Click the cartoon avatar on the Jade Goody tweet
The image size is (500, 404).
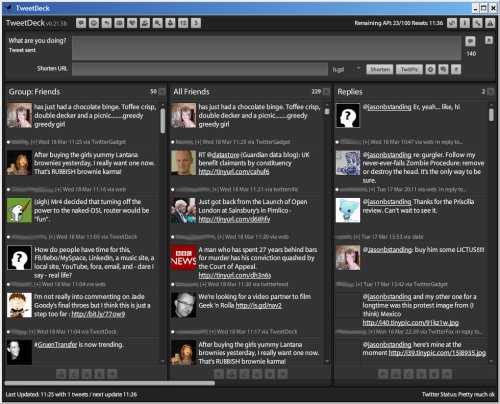click(x=19, y=305)
